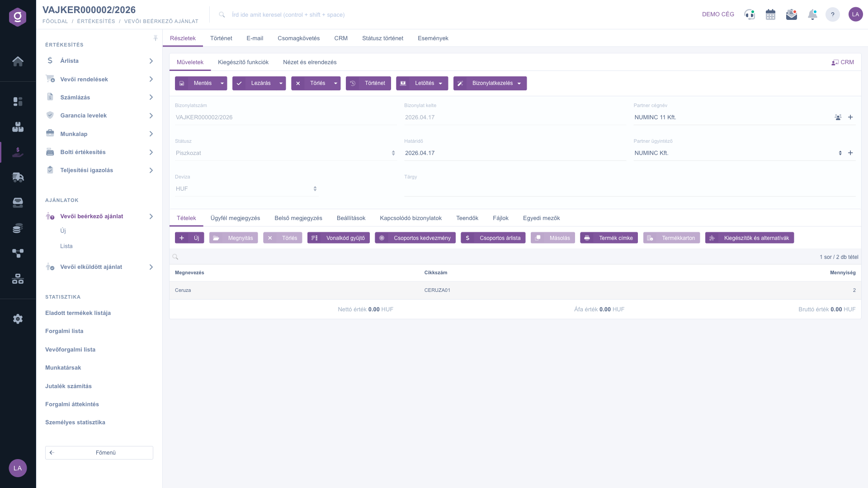Show notifications via the bell icon

(x=812, y=14)
